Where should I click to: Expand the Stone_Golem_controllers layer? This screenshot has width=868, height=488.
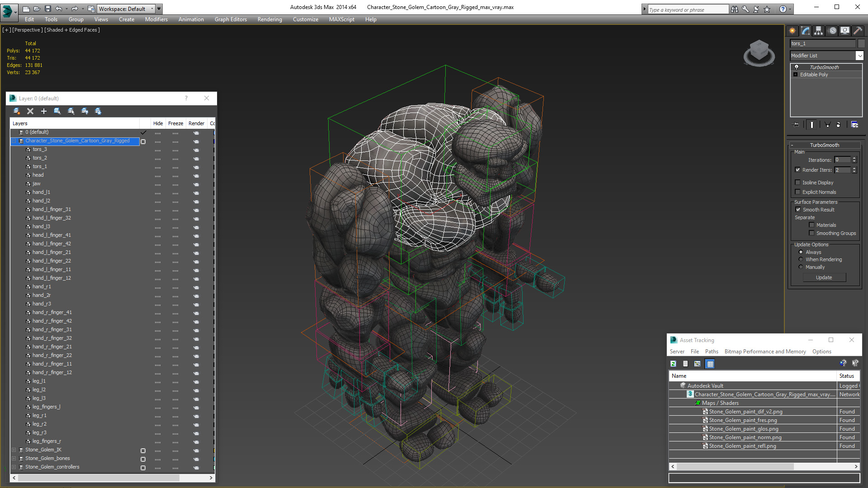coord(14,467)
